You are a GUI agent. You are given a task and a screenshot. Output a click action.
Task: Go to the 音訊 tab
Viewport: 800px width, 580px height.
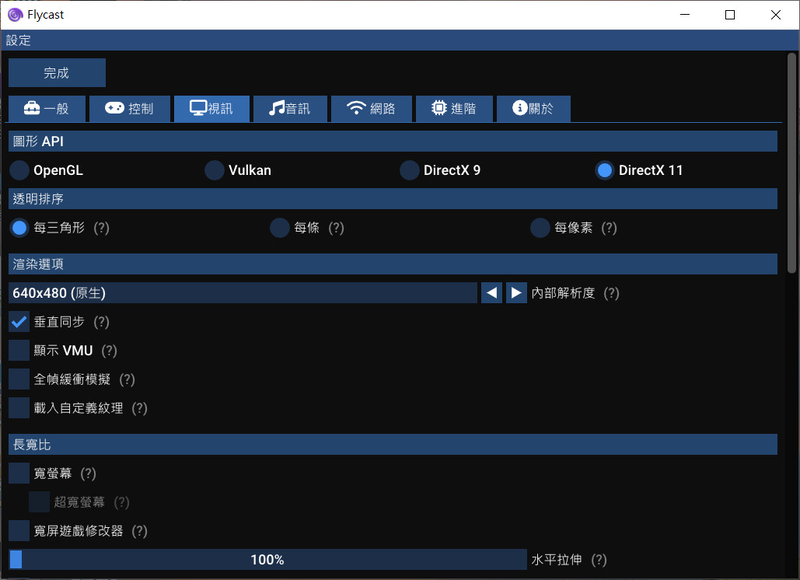click(290, 109)
